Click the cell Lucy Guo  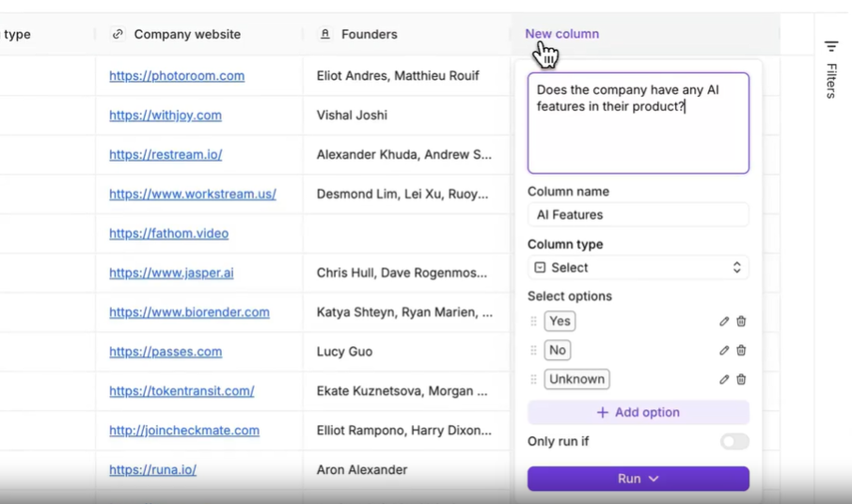coord(406,352)
